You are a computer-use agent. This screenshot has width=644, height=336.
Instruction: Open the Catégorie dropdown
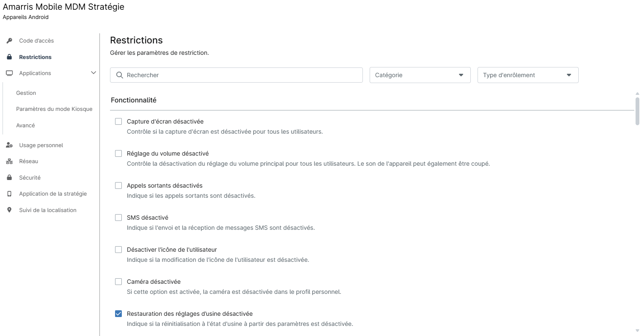click(x=420, y=75)
